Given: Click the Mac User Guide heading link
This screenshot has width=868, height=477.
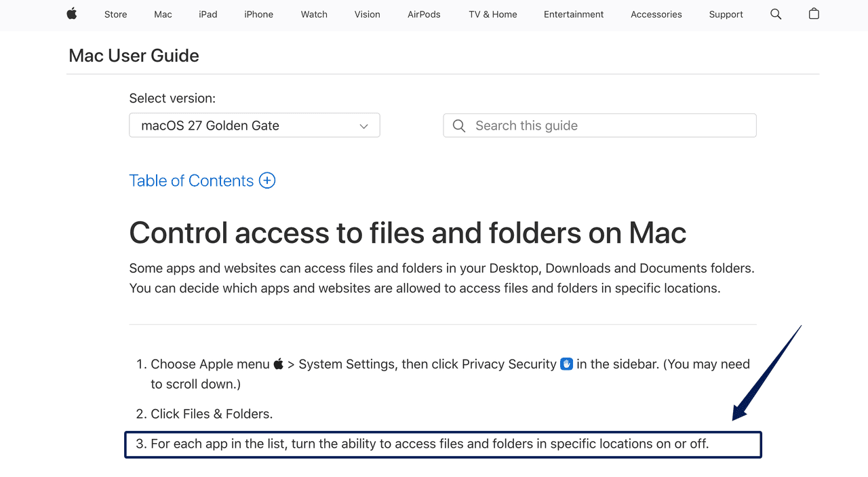Looking at the screenshot, I should 134,56.
